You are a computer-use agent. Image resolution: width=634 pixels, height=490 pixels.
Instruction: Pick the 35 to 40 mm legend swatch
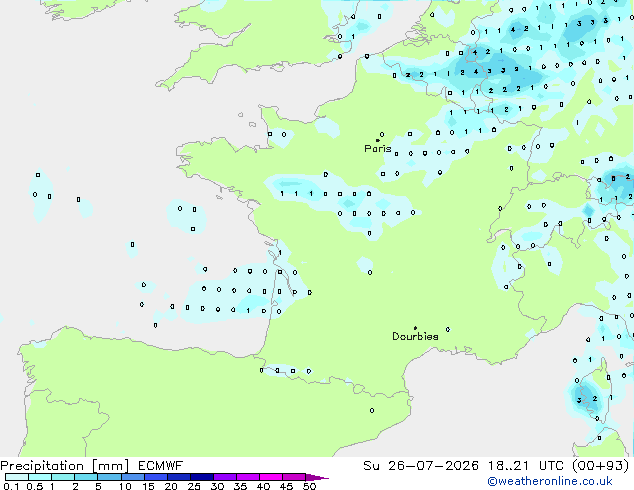[x=247, y=477]
